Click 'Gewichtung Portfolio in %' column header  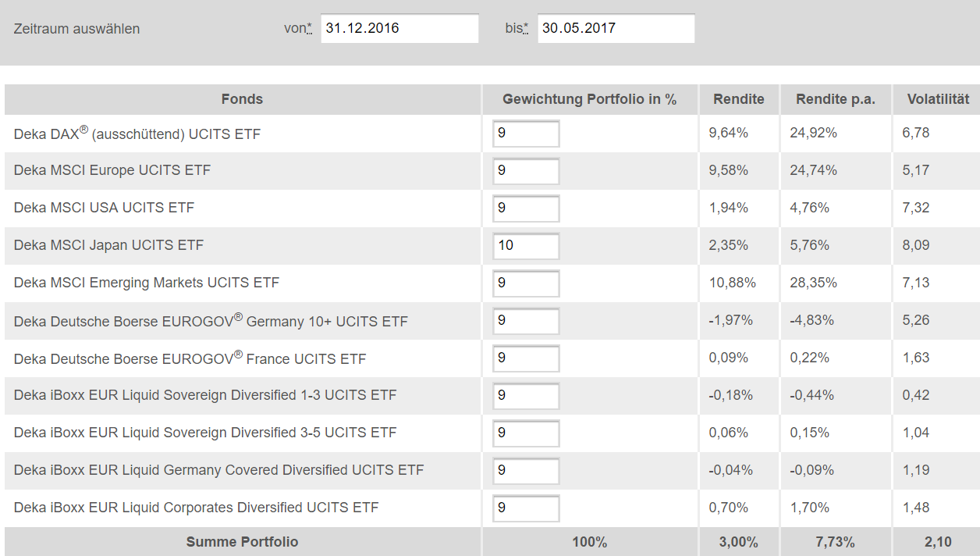point(589,99)
